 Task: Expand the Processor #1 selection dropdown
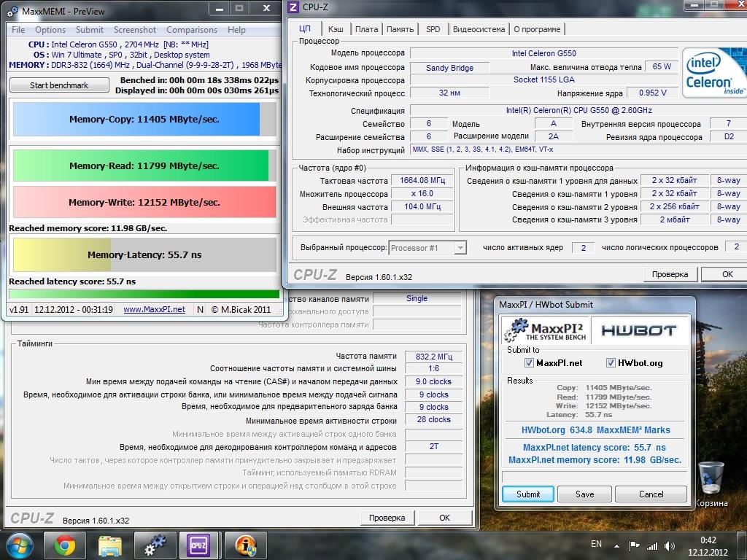pyautogui.click(x=460, y=248)
